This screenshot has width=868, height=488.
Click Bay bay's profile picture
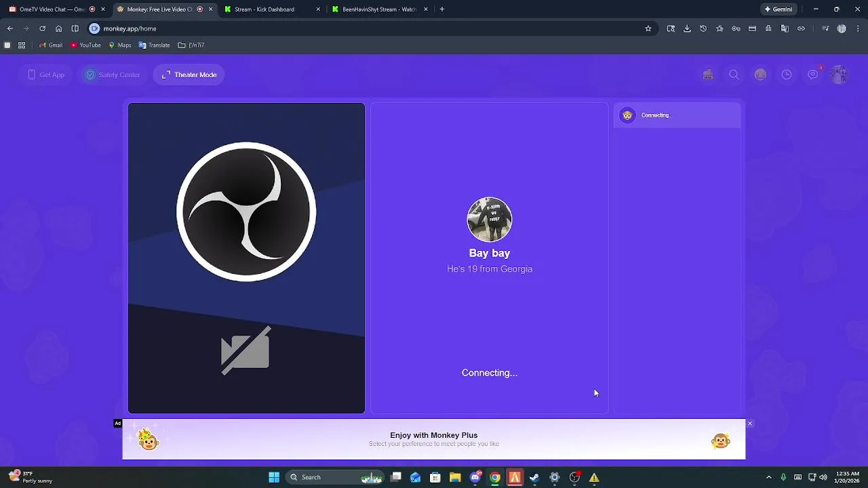pos(490,220)
